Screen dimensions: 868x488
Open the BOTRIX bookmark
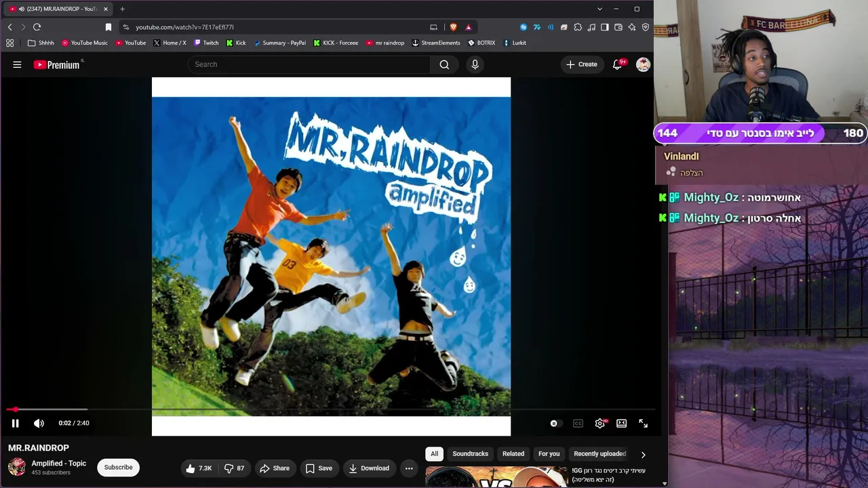(481, 43)
